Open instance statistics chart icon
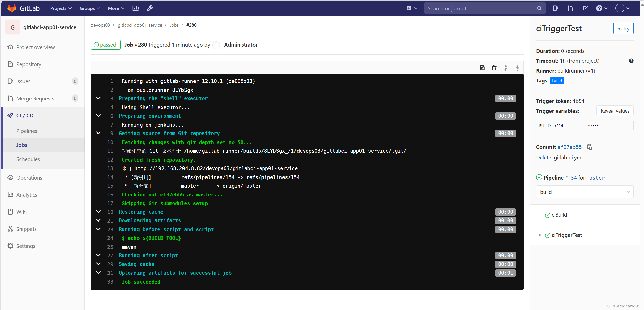The height and width of the screenshot is (310, 644). tap(135, 8)
